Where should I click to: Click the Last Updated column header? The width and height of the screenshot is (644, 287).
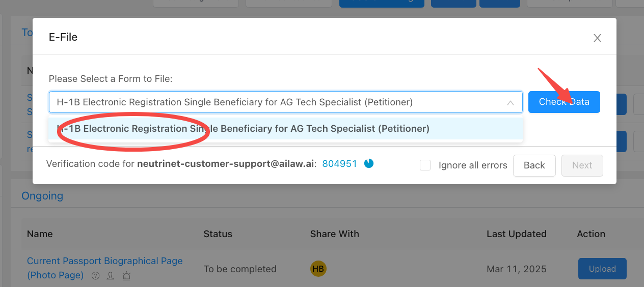(516, 234)
